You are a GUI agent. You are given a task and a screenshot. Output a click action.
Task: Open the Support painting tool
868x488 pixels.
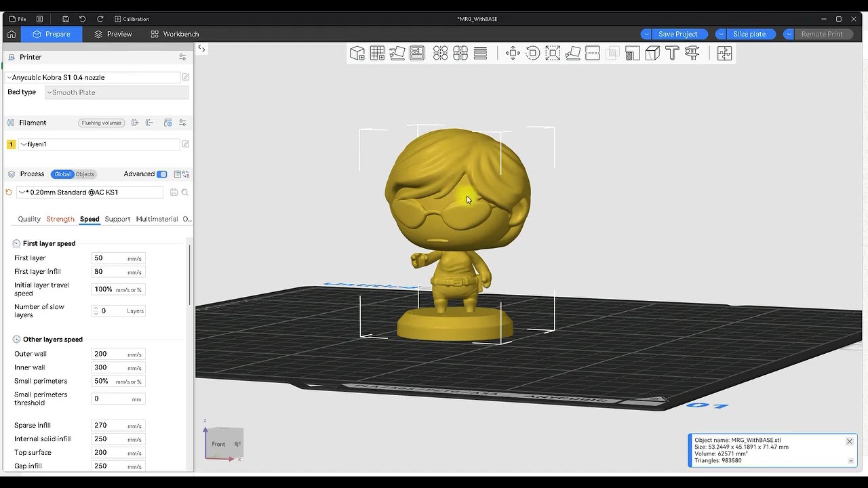point(633,53)
